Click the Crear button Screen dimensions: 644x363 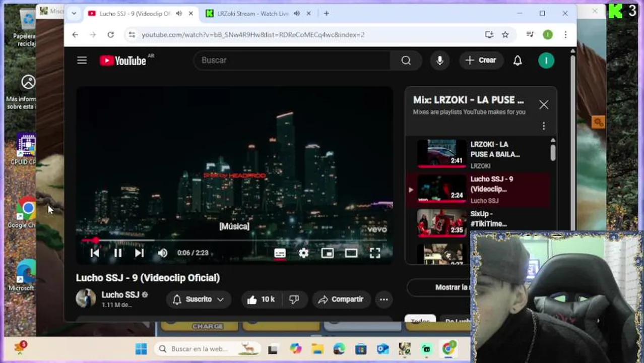coord(481,60)
